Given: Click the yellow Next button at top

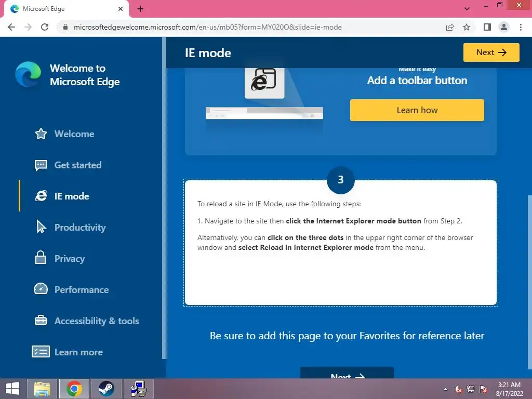Looking at the screenshot, I should 491,52.
